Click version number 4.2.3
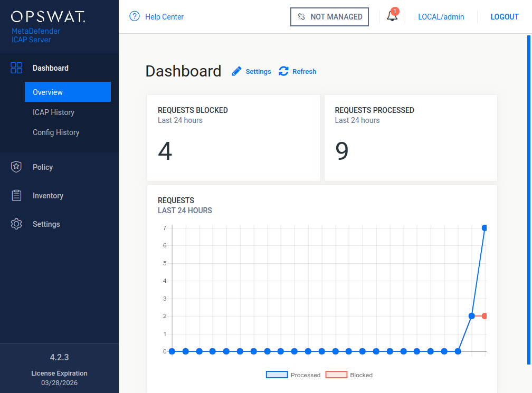Viewport: 532px width, 393px height. pyautogui.click(x=59, y=357)
